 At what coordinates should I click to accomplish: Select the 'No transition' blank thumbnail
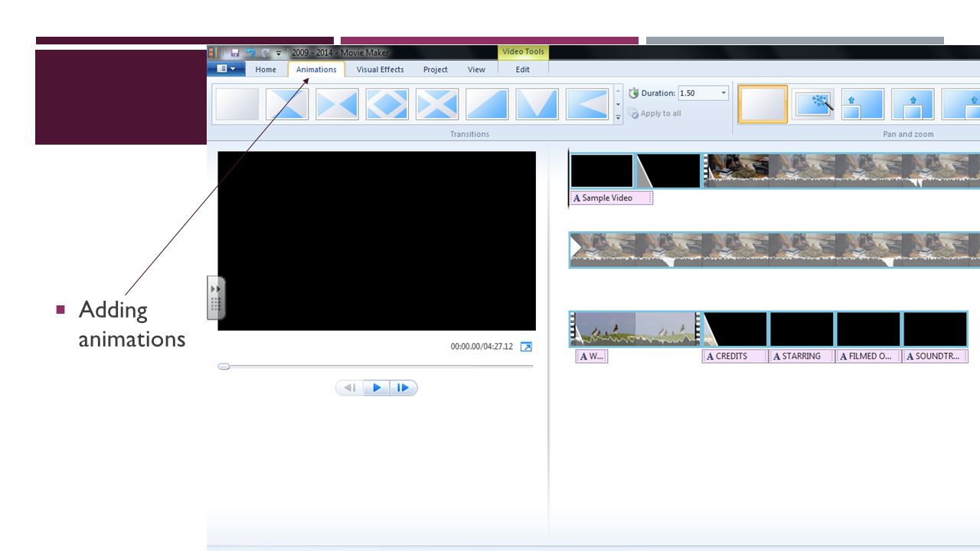pyautogui.click(x=237, y=104)
